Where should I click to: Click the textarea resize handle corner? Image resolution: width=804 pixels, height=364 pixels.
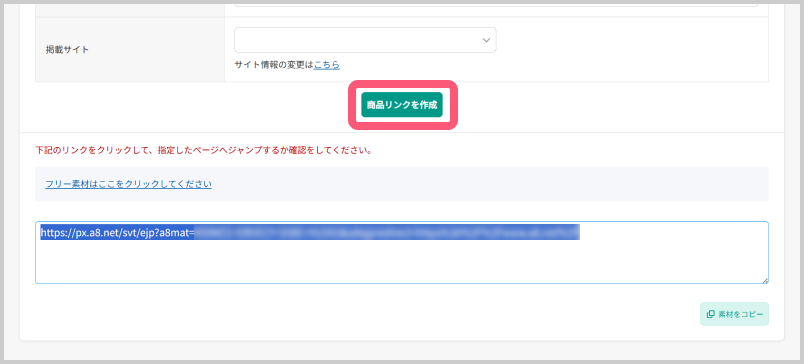click(x=765, y=280)
